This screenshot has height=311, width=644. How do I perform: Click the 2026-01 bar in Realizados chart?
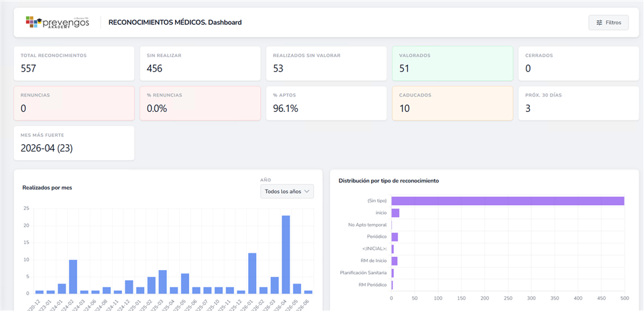(252, 273)
